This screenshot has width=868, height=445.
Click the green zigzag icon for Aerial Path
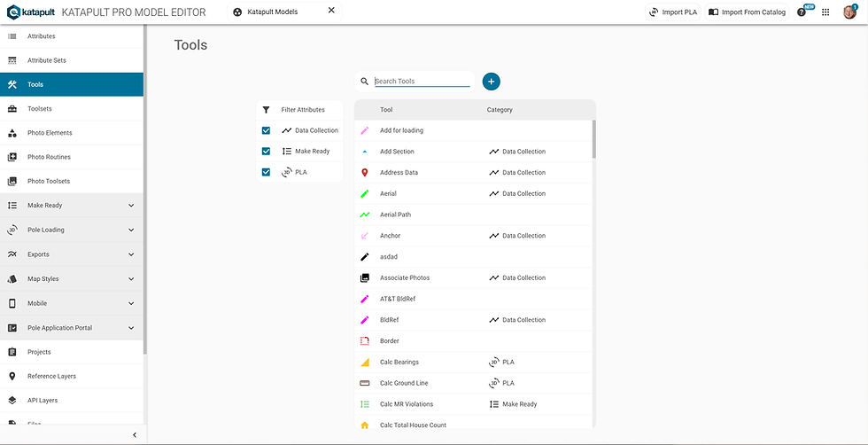364,215
